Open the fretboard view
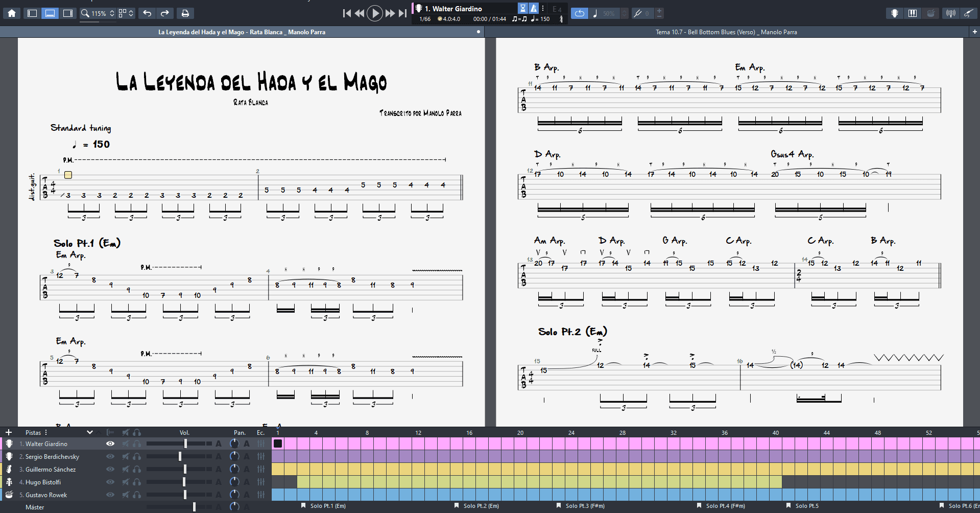The height and width of the screenshot is (513, 980). coord(895,13)
